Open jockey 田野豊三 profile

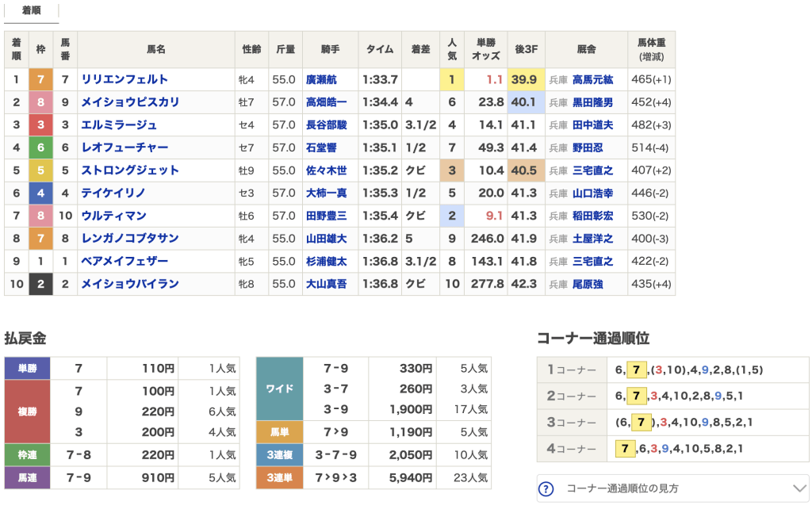326,216
